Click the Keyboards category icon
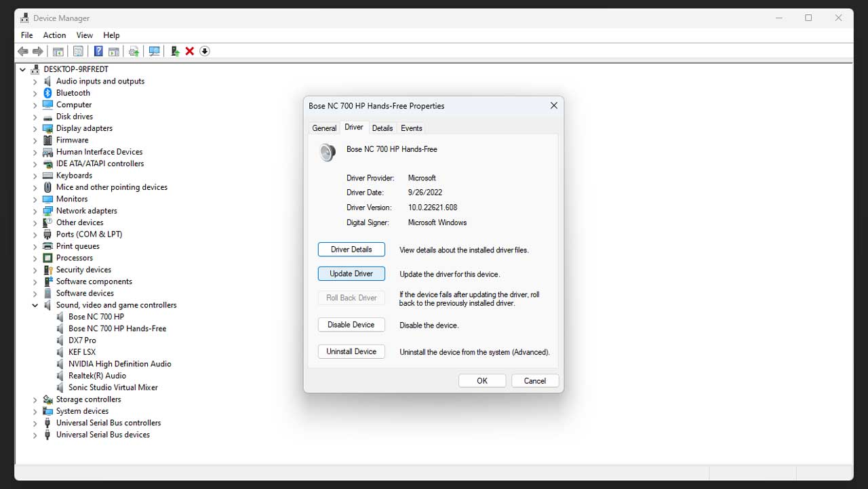This screenshot has width=868, height=489. (x=47, y=176)
